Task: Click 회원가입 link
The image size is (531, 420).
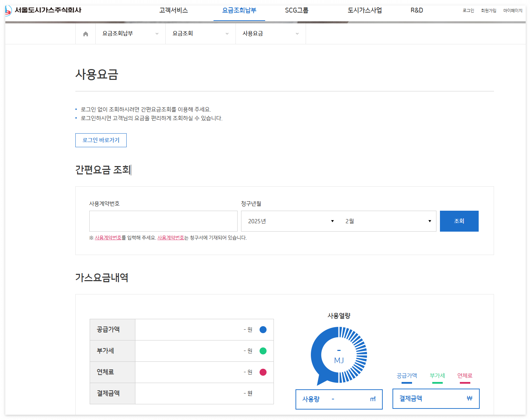Action: (488, 10)
